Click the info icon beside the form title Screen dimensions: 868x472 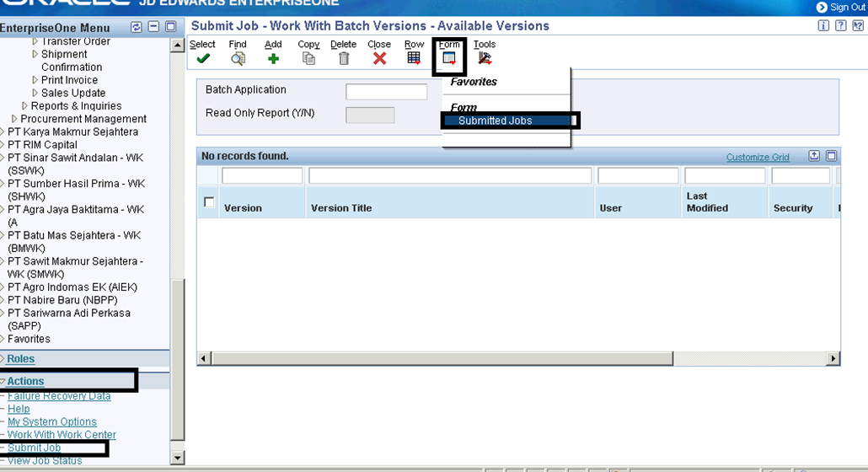823,25
